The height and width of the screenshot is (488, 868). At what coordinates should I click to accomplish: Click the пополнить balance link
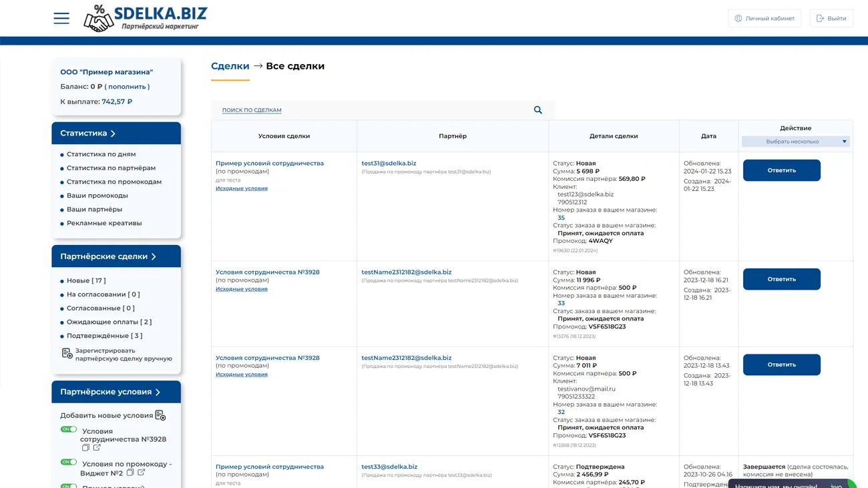point(127,87)
